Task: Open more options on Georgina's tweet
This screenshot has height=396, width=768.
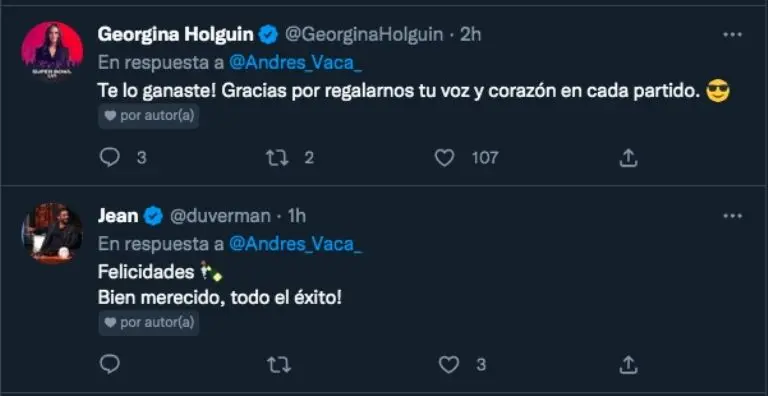Action: pyautogui.click(x=733, y=35)
